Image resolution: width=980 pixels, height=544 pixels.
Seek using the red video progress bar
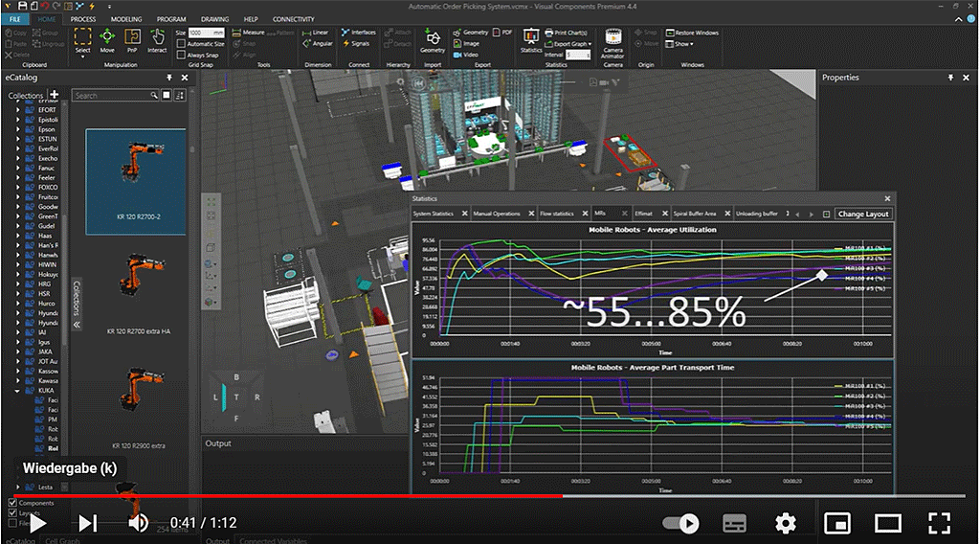[x=287, y=496]
